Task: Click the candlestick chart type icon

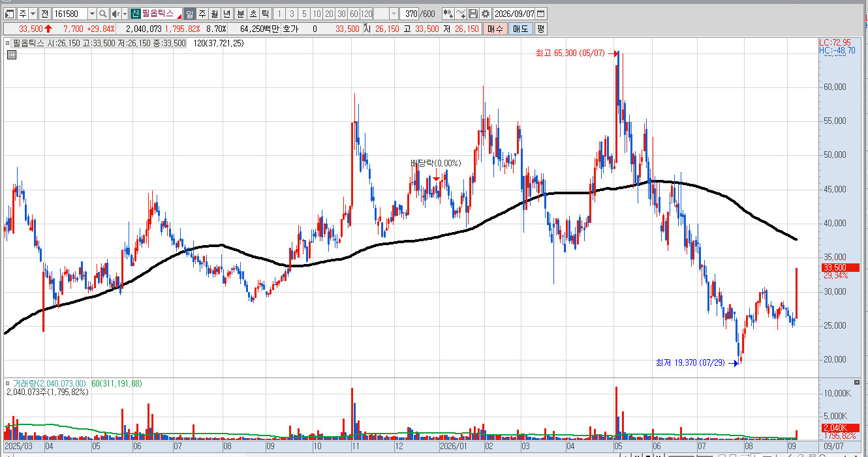Action: click(448, 14)
